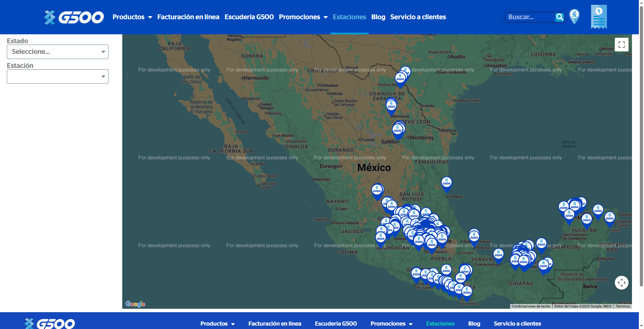Open Escudería G500 in header

pos(249,17)
